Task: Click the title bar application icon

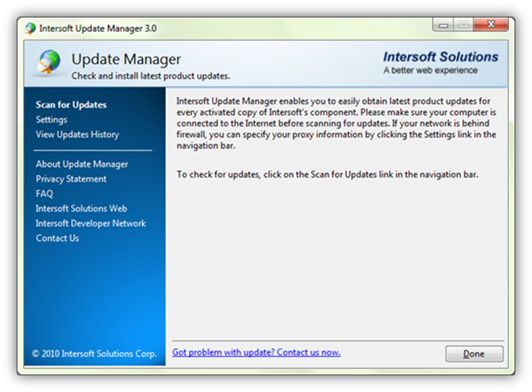Action: 30,28
